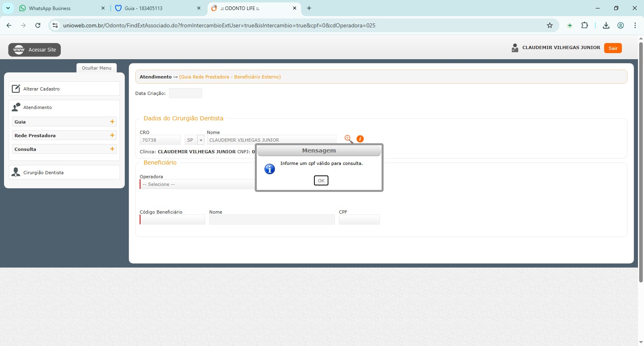644x346 pixels.
Task: Open the Operadora Selecione dropdown
Action: [197, 184]
